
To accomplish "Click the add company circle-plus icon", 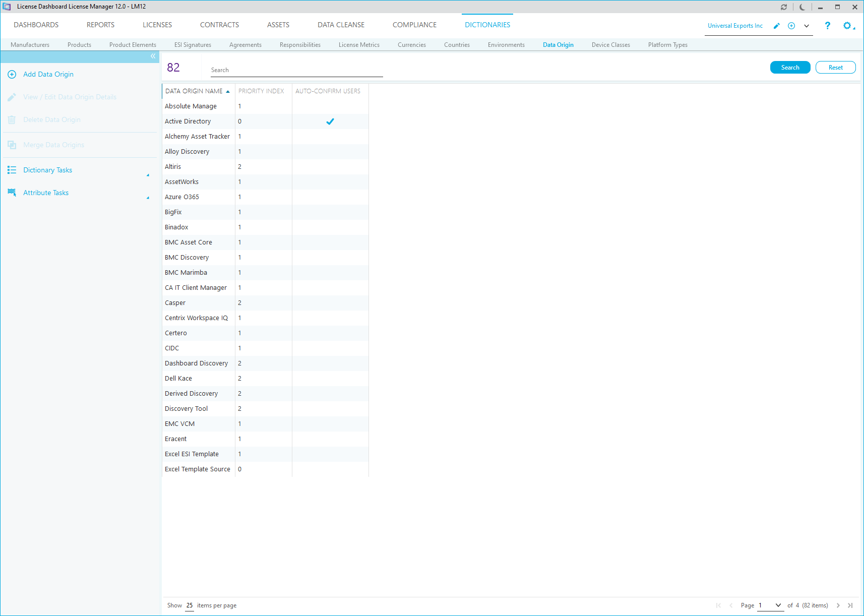I will [791, 26].
